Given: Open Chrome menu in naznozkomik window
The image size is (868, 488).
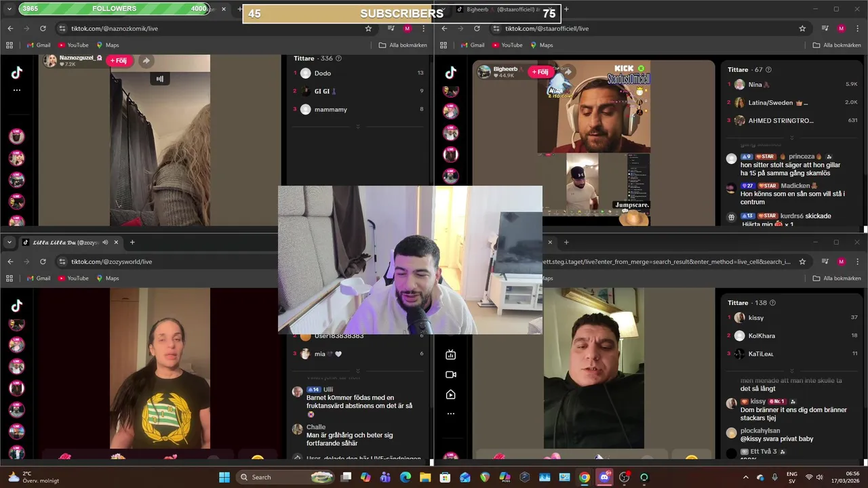Looking at the screenshot, I should [424, 28].
